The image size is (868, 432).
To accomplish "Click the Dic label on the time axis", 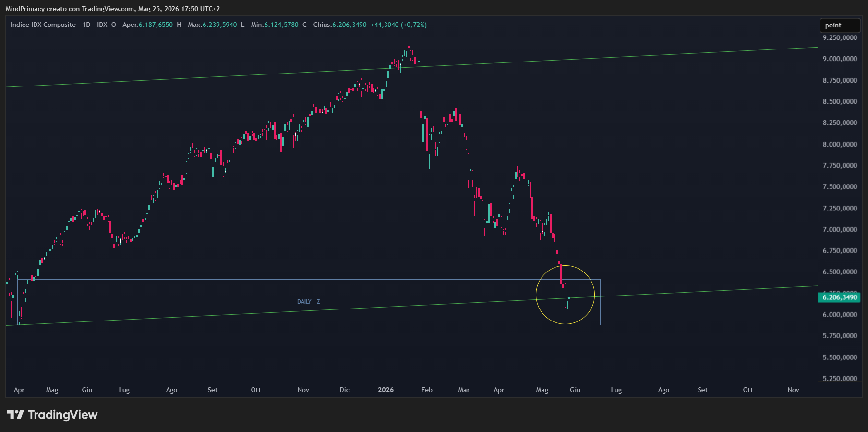I will [345, 390].
